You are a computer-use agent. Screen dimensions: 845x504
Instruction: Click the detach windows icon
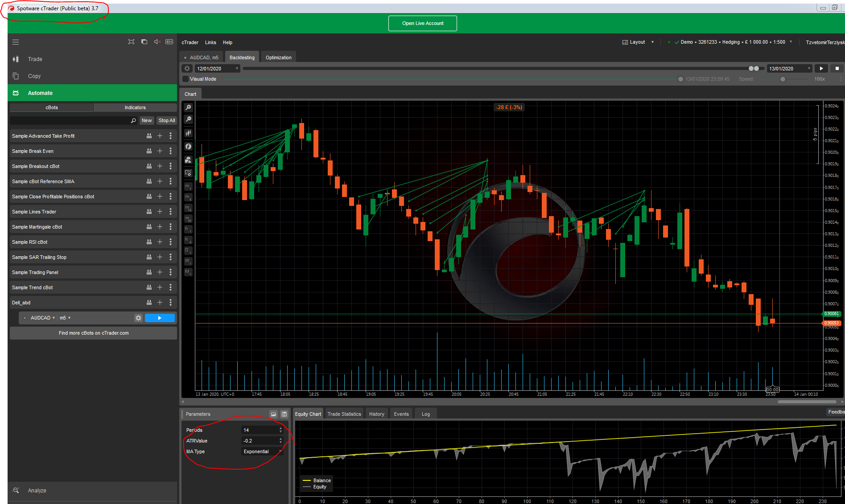click(144, 42)
